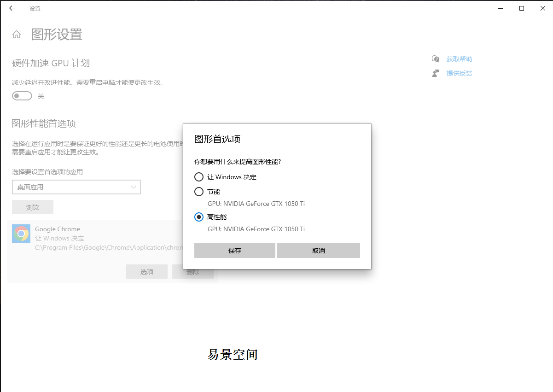Click the 选项 options button for Chrome
This screenshot has height=392, width=553.
click(x=147, y=272)
